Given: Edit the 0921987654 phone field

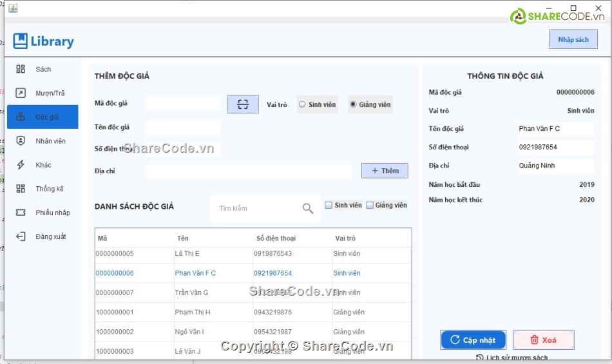Looking at the screenshot, I should tap(556, 147).
